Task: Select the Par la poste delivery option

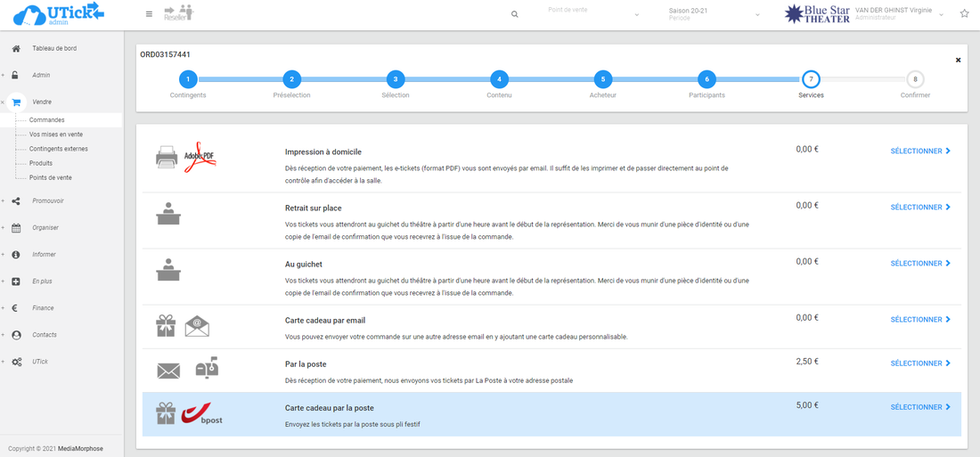Action: 920,363
